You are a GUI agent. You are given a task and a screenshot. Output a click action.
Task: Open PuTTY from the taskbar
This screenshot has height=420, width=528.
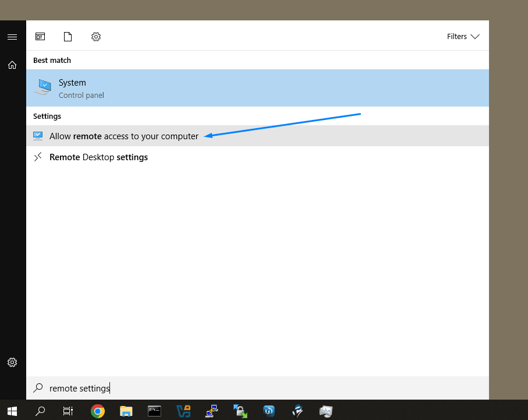point(212,411)
